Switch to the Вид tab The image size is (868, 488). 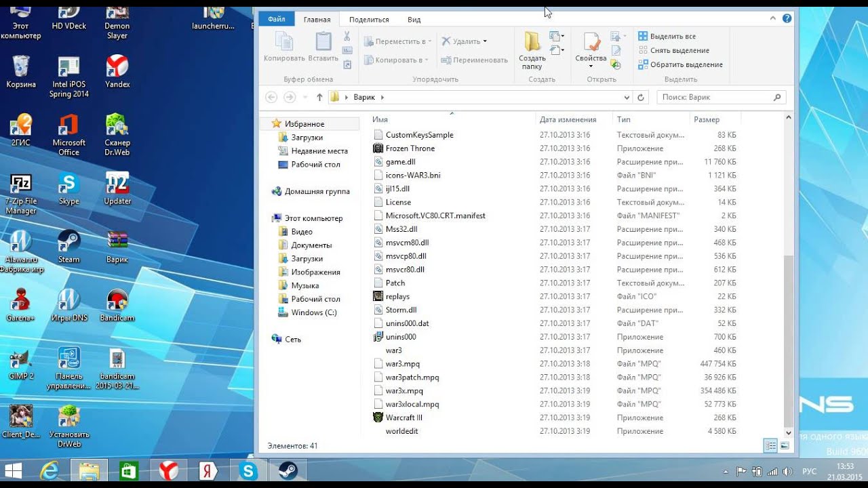[414, 20]
